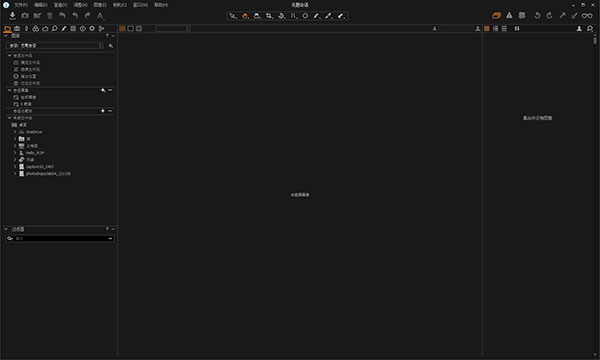Click the Auto adjust letter A icon
600x360 pixels.
click(x=100, y=16)
